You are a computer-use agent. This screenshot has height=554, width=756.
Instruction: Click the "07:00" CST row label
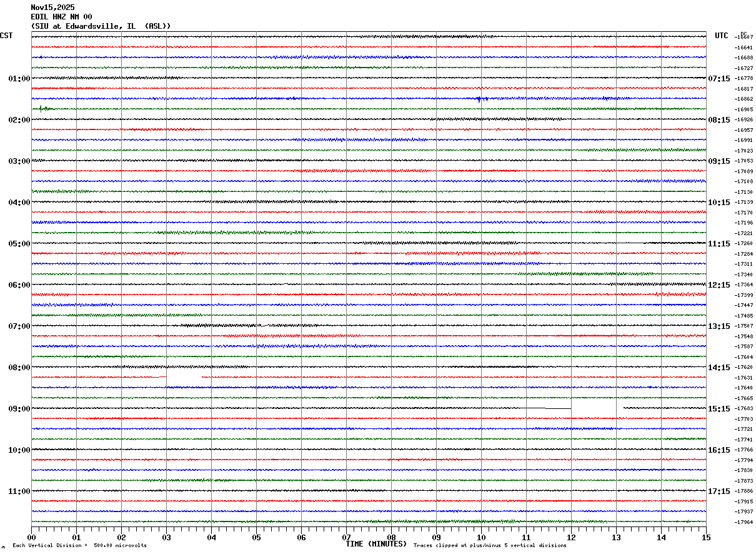19,326
